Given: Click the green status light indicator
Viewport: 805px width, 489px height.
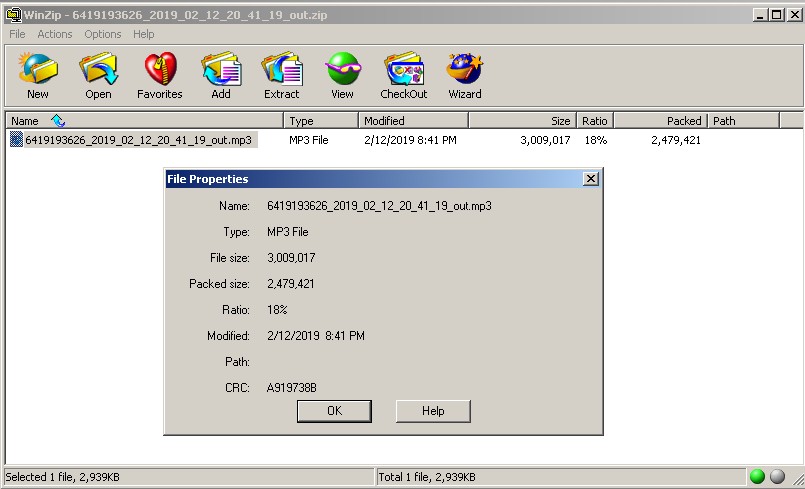Looking at the screenshot, I should click(x=757, y=477).
